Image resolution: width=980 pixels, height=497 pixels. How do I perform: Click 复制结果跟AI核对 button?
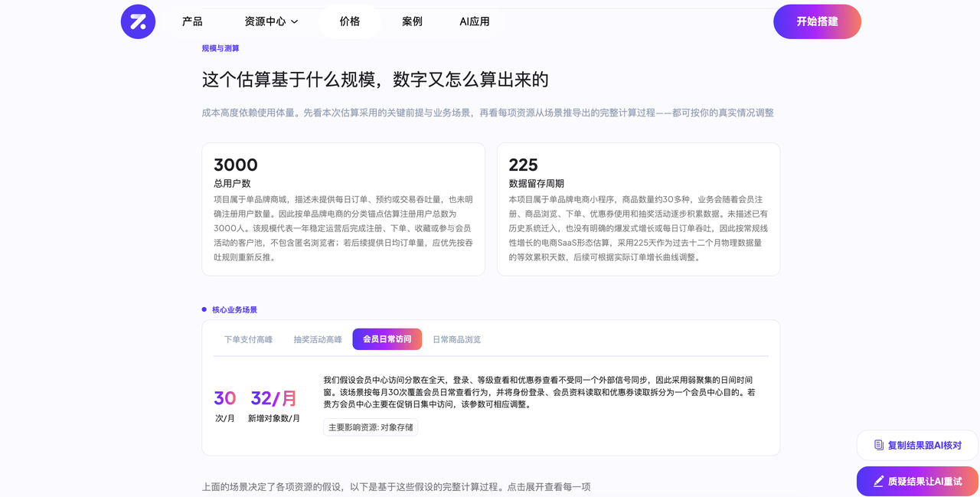[917, 445]
